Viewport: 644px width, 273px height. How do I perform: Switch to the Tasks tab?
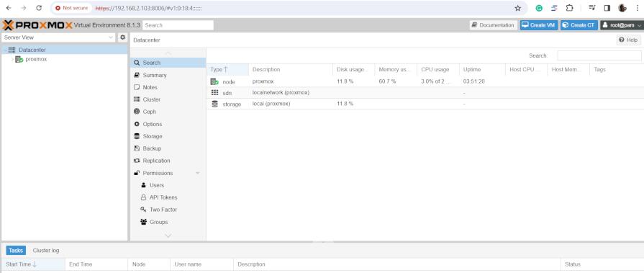pos(16,251)
